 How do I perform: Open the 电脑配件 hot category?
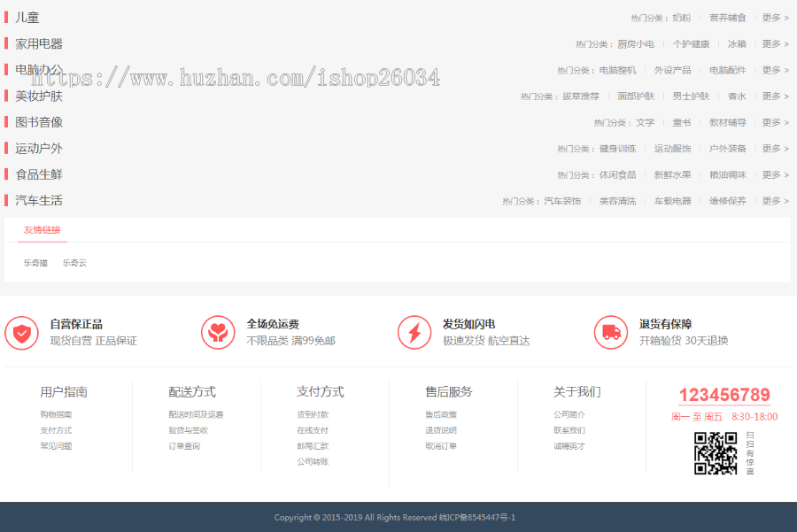[728, 70]
